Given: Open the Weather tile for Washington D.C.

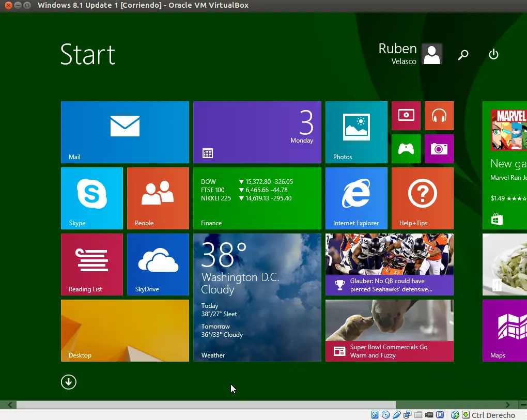Looking at the screenshot, I should tap(257, 298).
